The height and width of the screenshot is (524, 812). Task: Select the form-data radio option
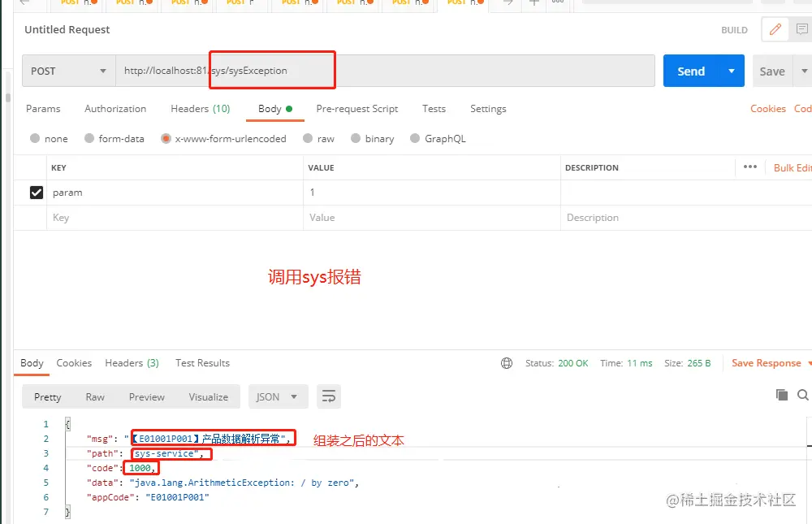[x=89, y=138]
